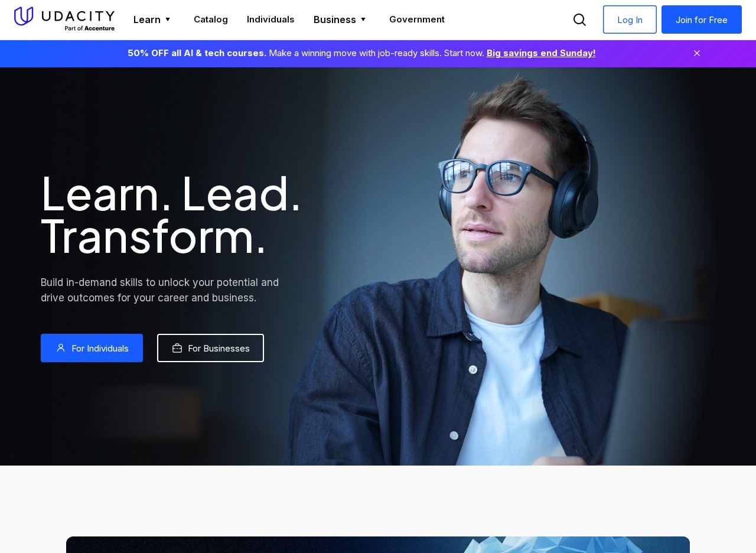Click the Log In button
756x553 pixels.
[x=629, y=19]
